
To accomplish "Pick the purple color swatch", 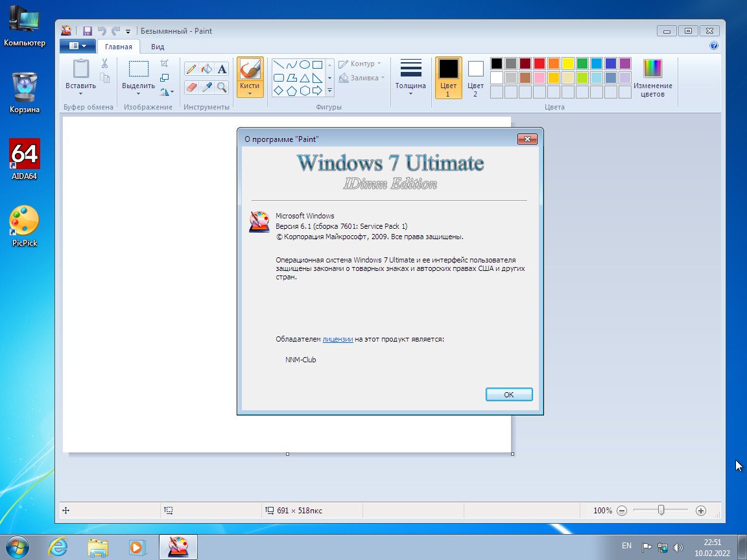I will coord(625,64).
